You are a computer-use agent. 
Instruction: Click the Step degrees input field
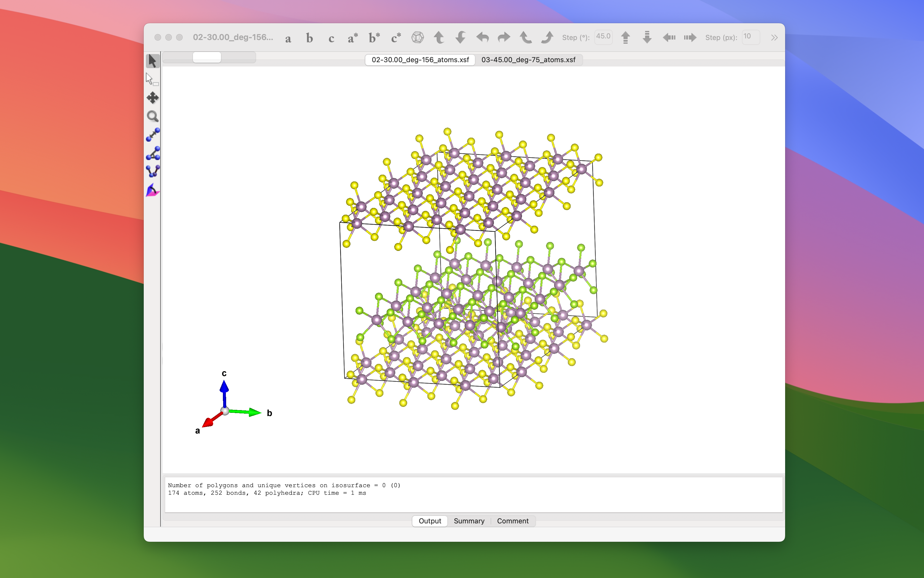coord(603,37)
